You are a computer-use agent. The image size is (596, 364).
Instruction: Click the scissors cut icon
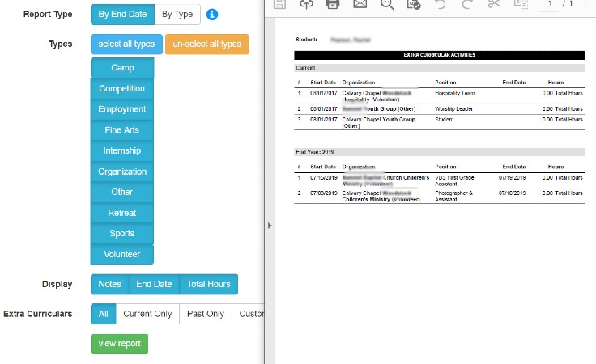[494, 4]
